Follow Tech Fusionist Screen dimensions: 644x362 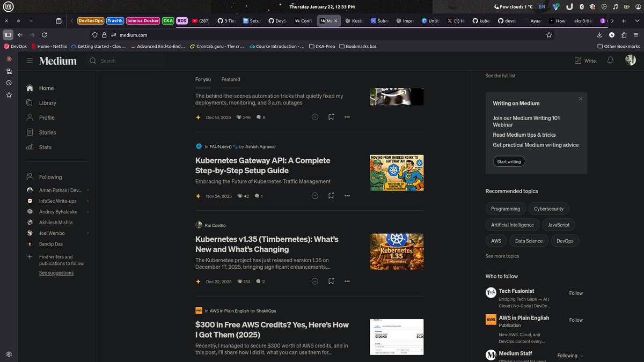click(x=576, y=293)
